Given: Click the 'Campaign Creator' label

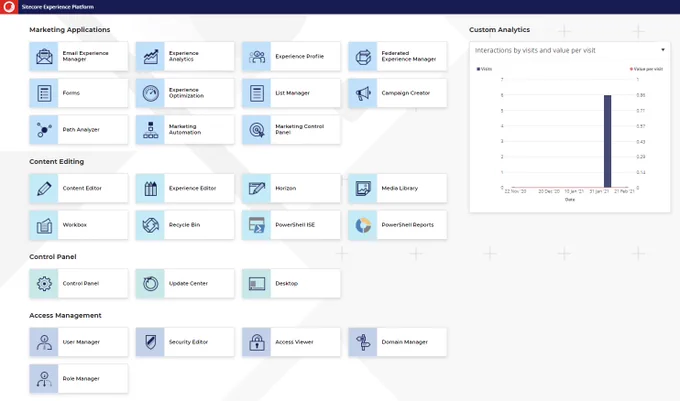Looking at the screenshot, I should 405,93.
